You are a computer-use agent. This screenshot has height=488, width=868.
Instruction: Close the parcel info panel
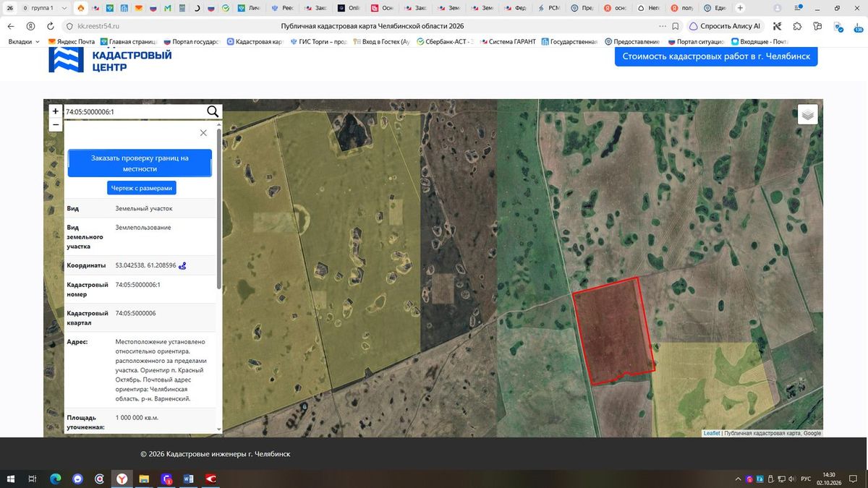click(203, 133)
